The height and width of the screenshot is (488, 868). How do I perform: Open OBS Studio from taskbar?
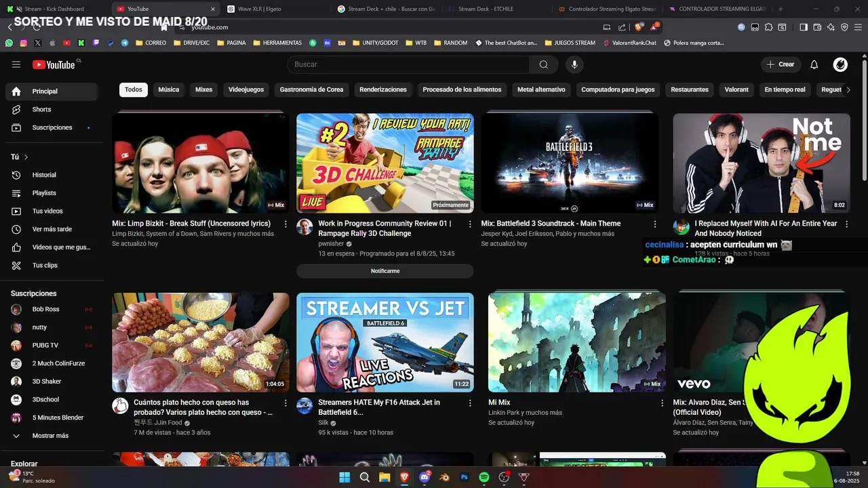pyautogui.click(x=504, y=477)
